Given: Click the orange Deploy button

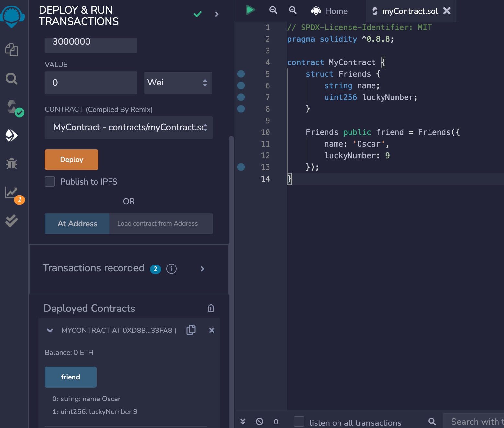Looking at the screenshot, I should pos(72,160).
